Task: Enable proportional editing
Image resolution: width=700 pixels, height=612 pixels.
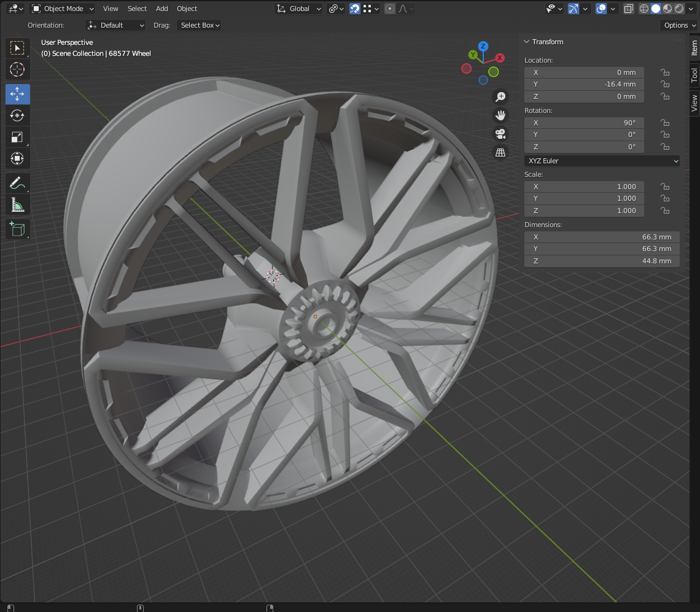Action: pos(390,9)
